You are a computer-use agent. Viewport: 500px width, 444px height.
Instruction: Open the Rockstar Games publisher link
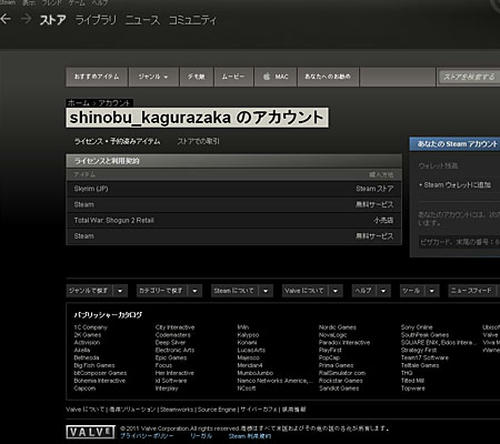point(341,381)
